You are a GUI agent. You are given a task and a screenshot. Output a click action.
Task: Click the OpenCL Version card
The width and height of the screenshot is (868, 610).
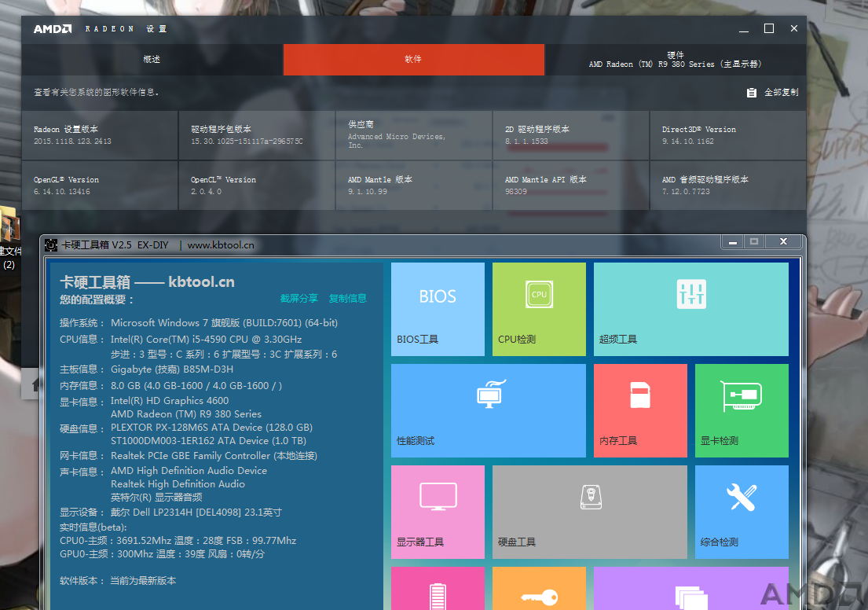pos(257,186)
